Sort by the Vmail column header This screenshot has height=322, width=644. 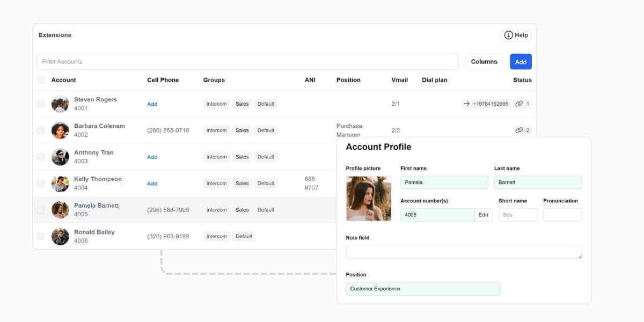tap(400, 80)
